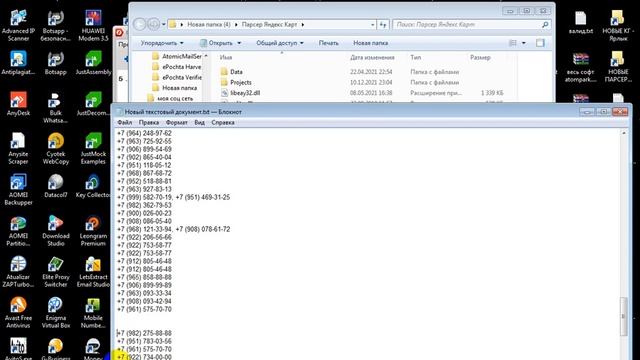
Task: Open Правка menu in Notepad
Action: [x=149, y=122]
